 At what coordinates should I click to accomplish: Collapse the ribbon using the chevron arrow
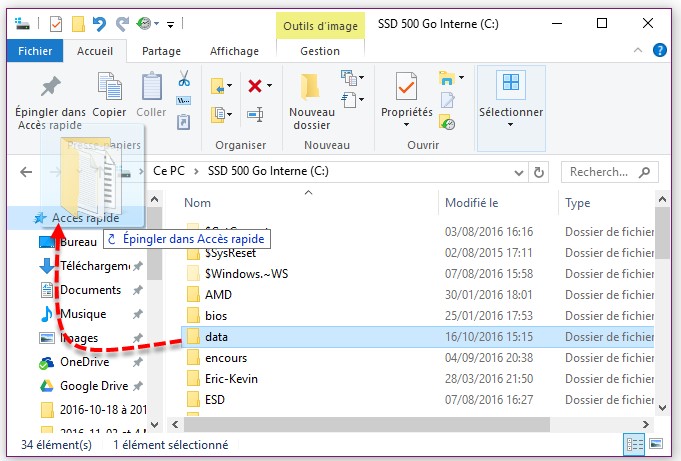coord(638,51)
